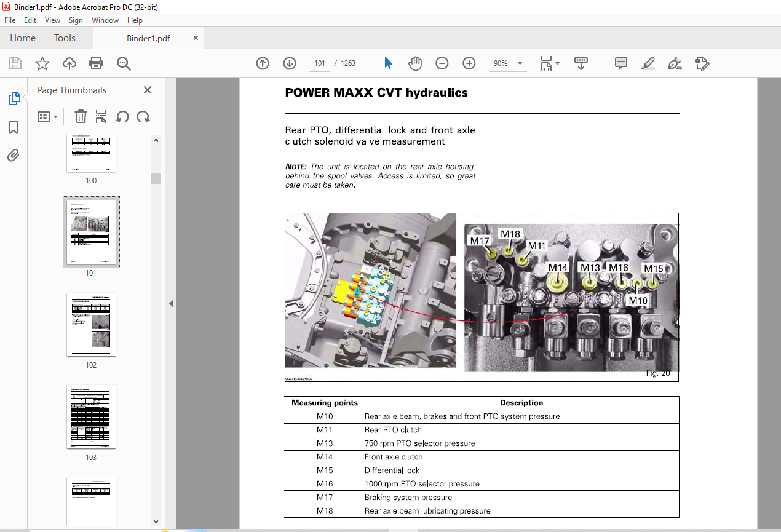Click the Save file icon
Viewport: 781px width, 532px height.
(15, 63)
